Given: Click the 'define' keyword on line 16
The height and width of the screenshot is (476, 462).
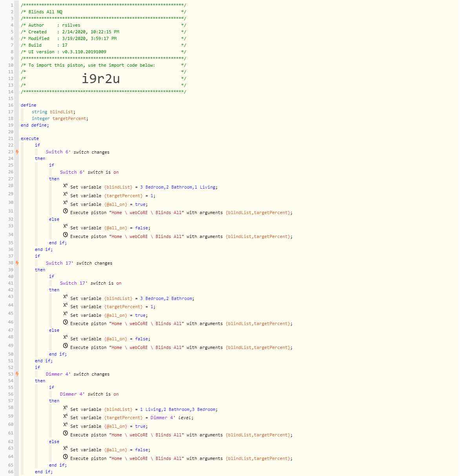Looking at the screenshot, I should (x=29, y=105).
